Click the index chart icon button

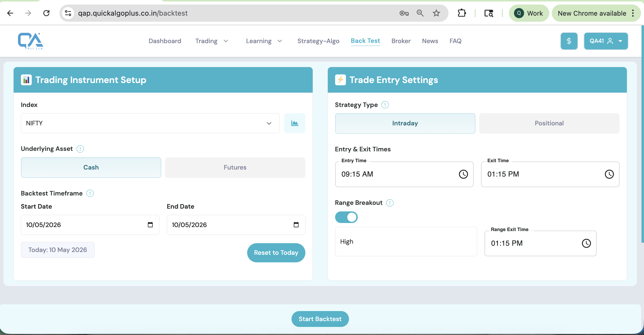click(295, 123)
